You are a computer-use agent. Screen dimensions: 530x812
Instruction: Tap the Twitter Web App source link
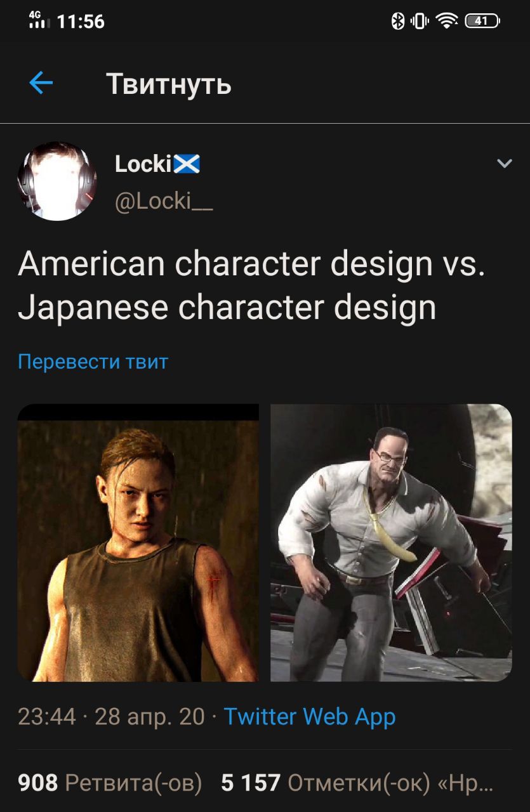pos(310,717)
